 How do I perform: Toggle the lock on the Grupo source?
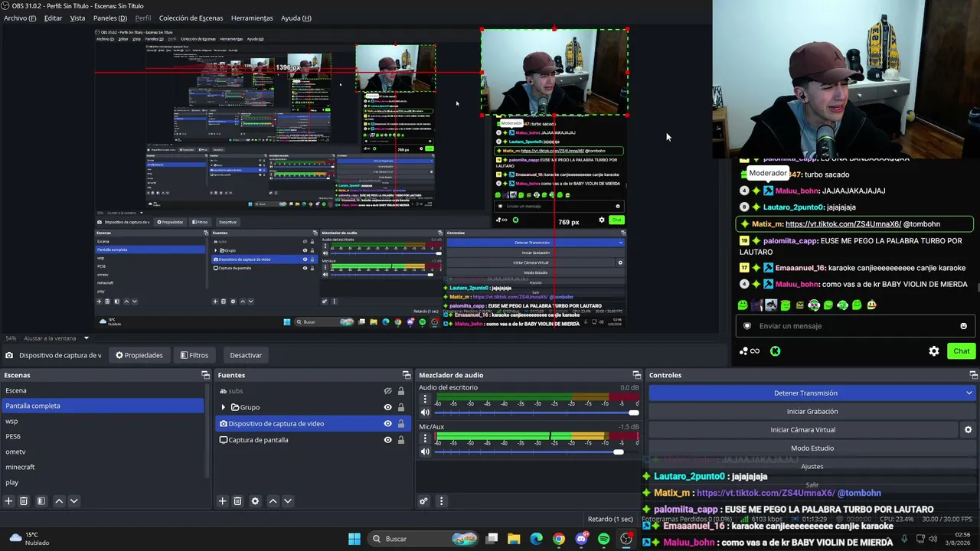(x=400, y=407)
